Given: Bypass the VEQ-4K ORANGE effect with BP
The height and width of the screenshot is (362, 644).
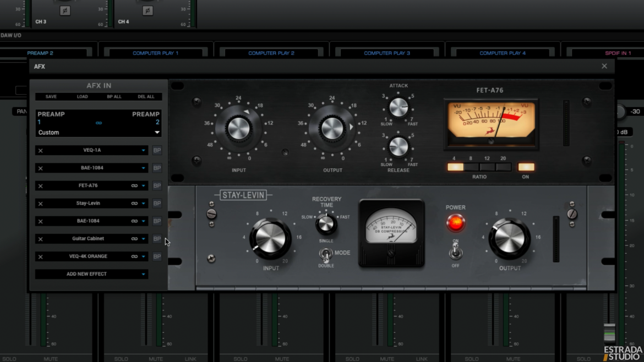Looking at the screenshot, I should pyautogui.click(x=157, y=256).
